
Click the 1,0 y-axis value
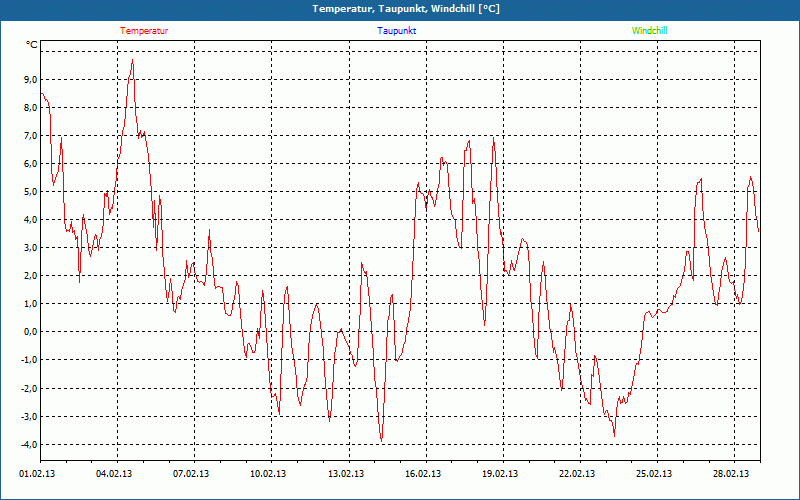pos(31,304)
